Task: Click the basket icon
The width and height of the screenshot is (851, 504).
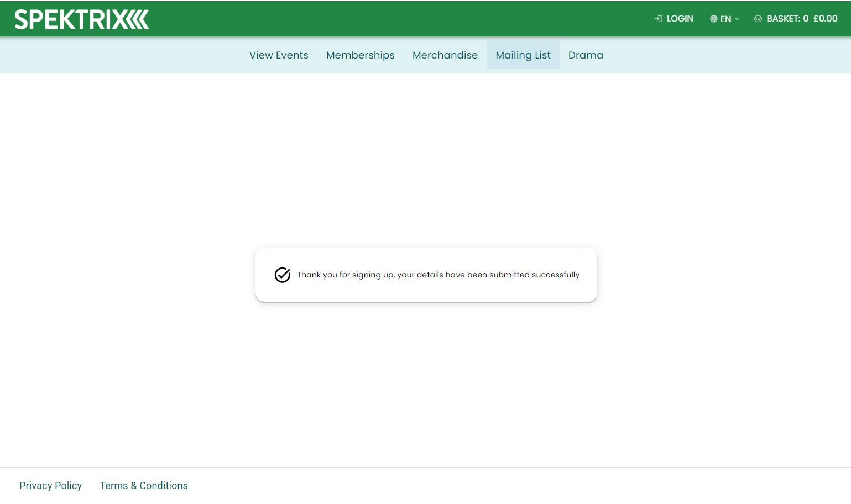Action: coord(758,19)
